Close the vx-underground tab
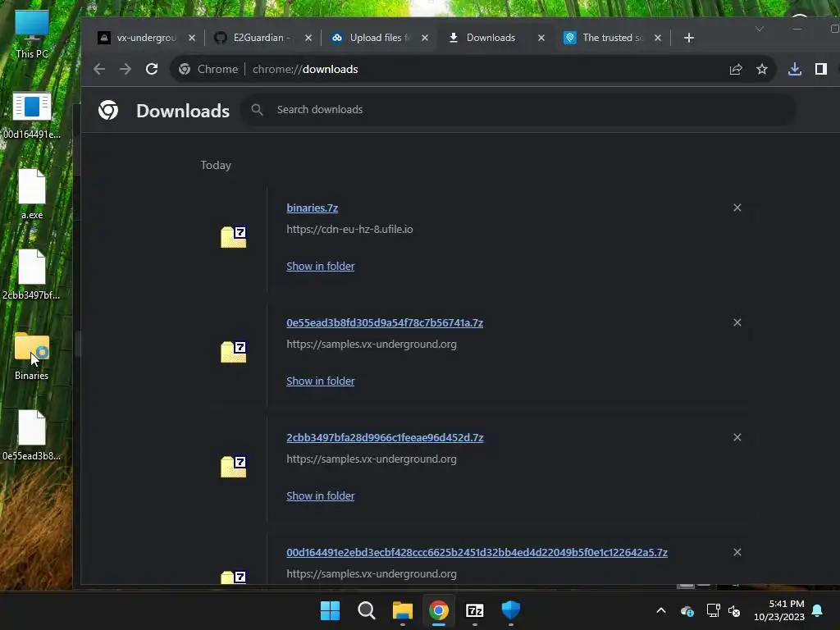This screenshot has height=630, width=840. click(x=192, y=38)
